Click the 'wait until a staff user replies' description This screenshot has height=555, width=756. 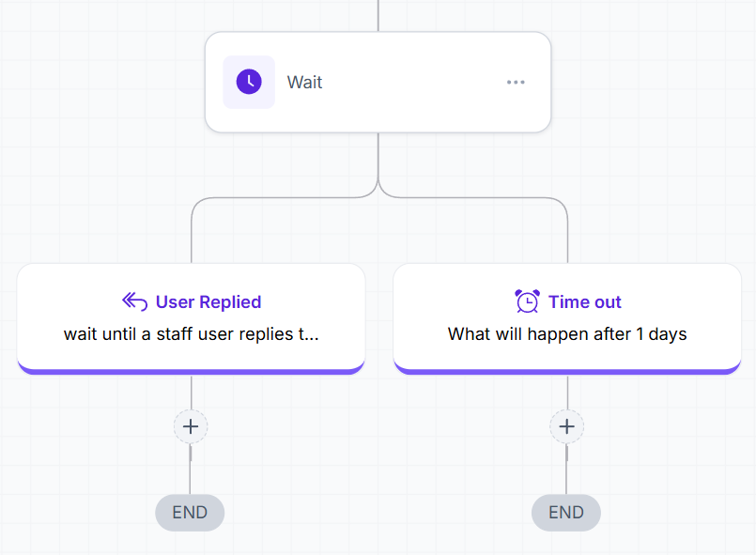click(x=191, y=333)
